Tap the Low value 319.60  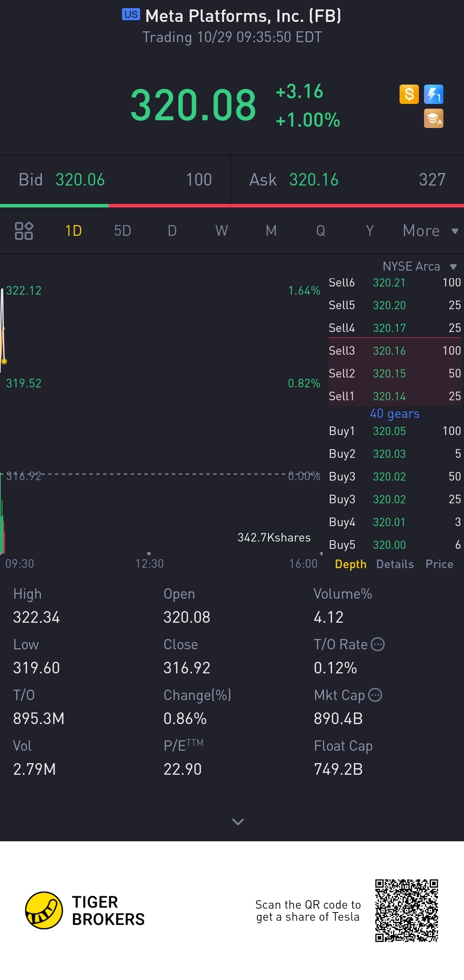[37, 668]
